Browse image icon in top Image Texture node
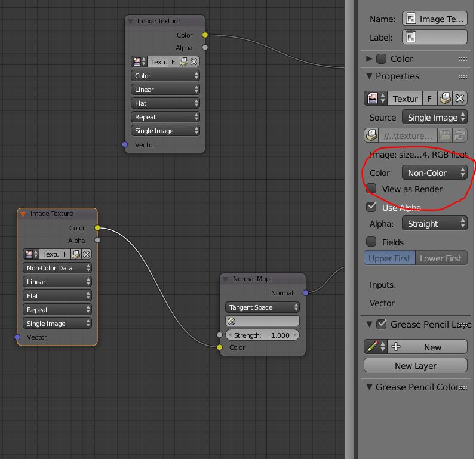The height and width of the screenshot is (459, 476). point(139,61)
